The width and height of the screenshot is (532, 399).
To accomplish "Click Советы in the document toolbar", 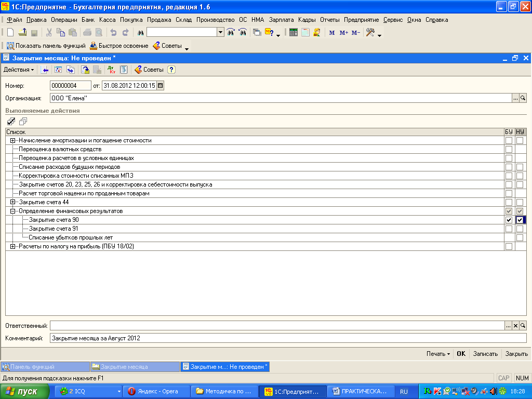I will tap(149, 70).
